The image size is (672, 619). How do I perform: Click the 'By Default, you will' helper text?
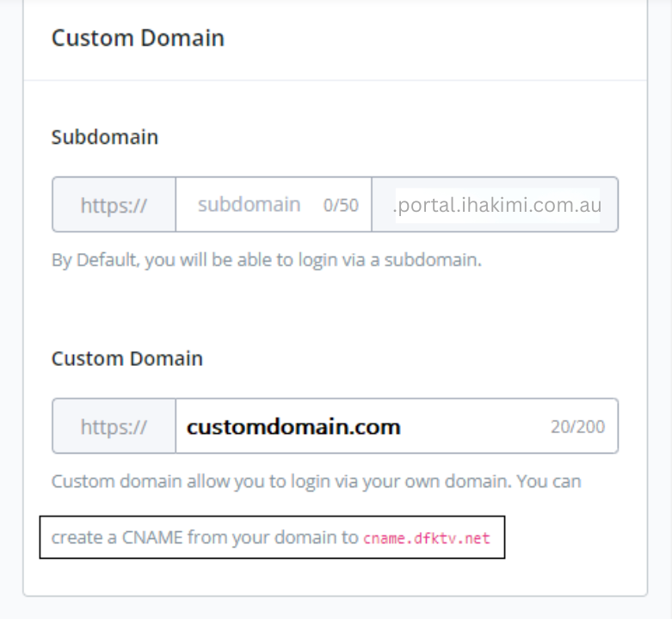(120, 260)
